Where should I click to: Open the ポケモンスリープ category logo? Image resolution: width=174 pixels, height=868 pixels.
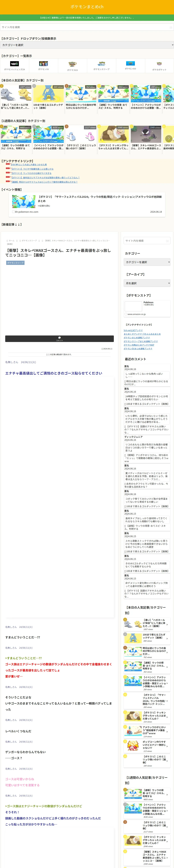tap(101, 64)
